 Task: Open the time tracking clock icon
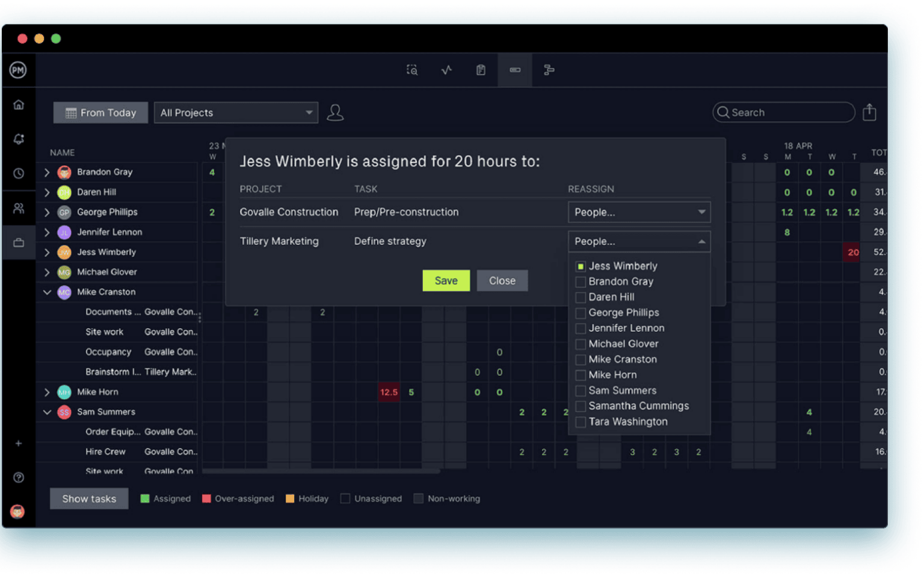pyautogui.click(x=19, y=174)
